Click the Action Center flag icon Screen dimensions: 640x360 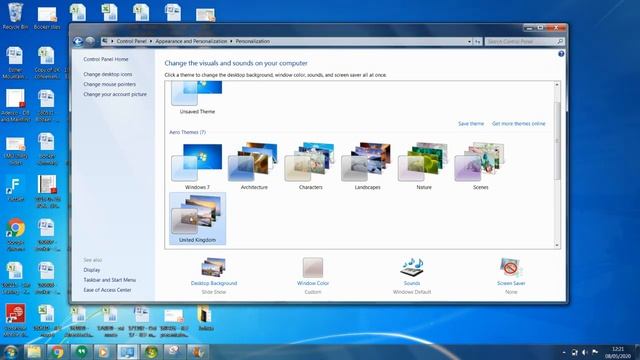595,352
